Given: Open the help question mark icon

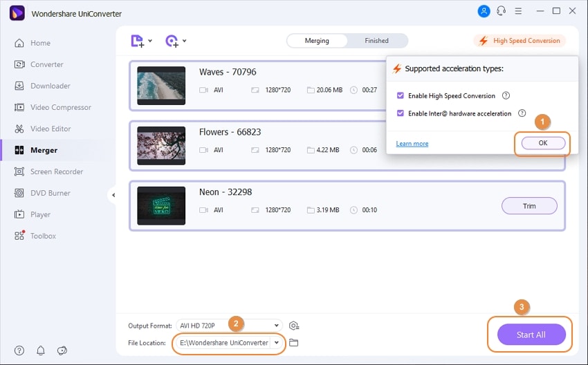Looking at the screenshot, I should [x=19, y=350].
